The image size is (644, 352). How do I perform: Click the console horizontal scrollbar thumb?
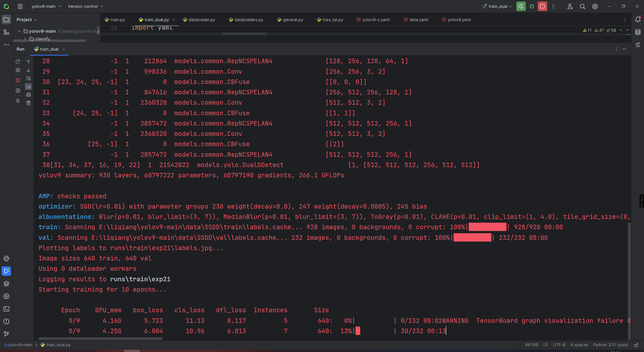[101, 339]
